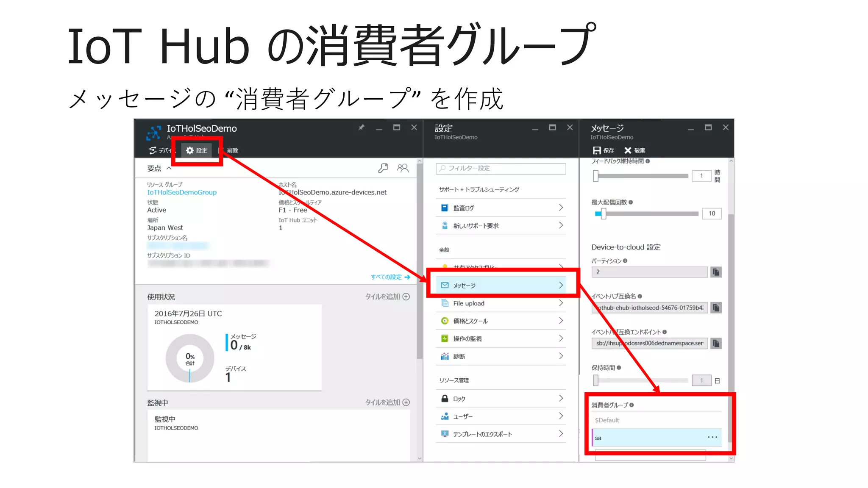Click the File upload document icon
Viewport: 868px width, 488px height.
click(445, 303)
